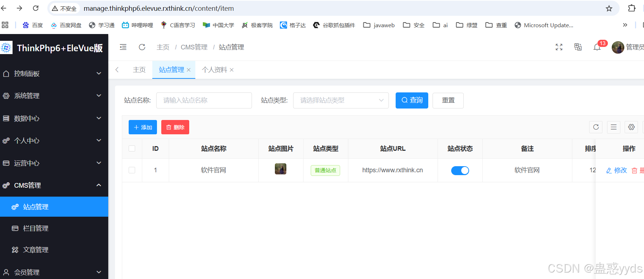Expand the 数据中心 sidebar menu
Viewport: 644px width, 279px height.
pyautogui.click(x=54, y=118)
